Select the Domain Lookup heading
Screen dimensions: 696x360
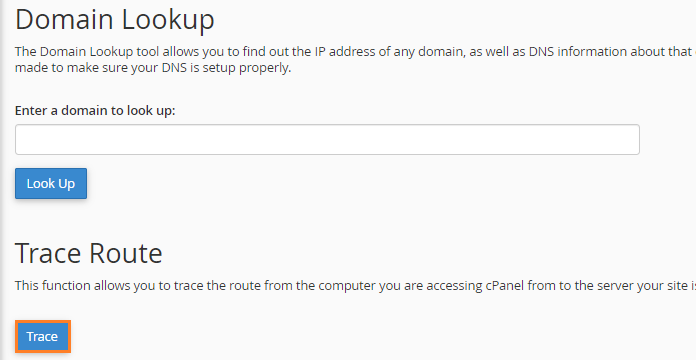(115, 19)
